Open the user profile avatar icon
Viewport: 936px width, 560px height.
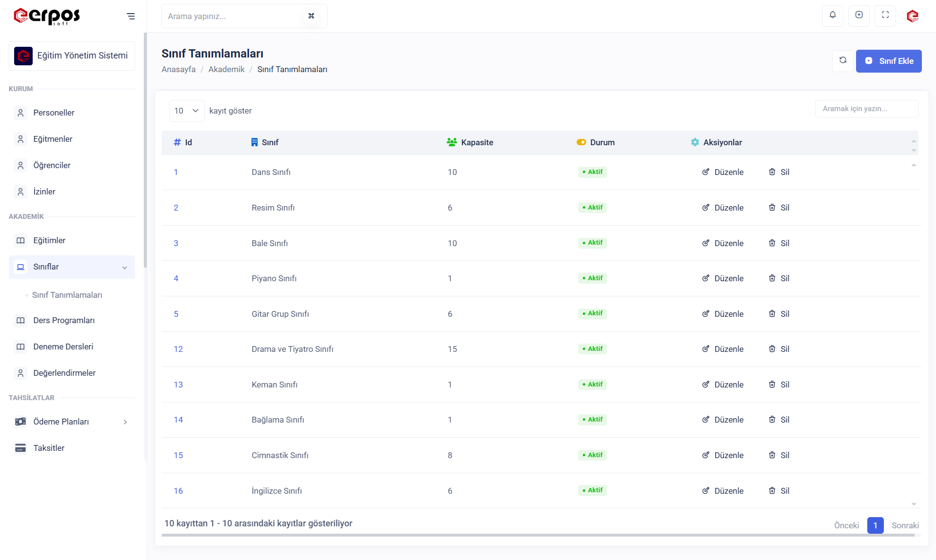point(912,16)
